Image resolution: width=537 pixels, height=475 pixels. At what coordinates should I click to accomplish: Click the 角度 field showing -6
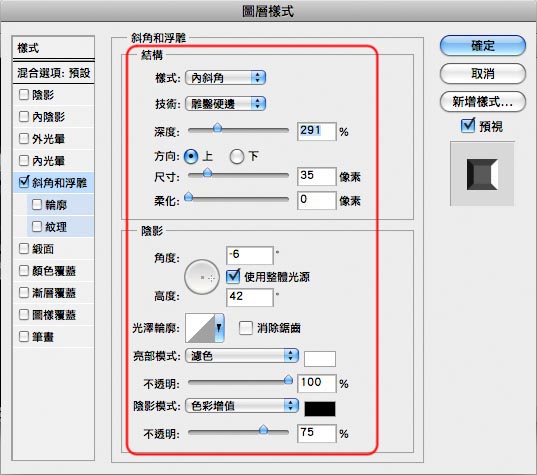250,255
